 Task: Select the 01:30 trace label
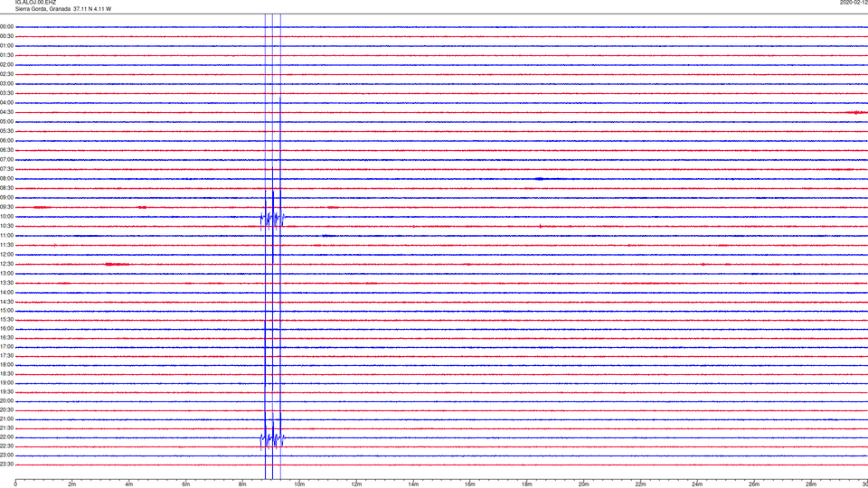[x=6, y=55]
